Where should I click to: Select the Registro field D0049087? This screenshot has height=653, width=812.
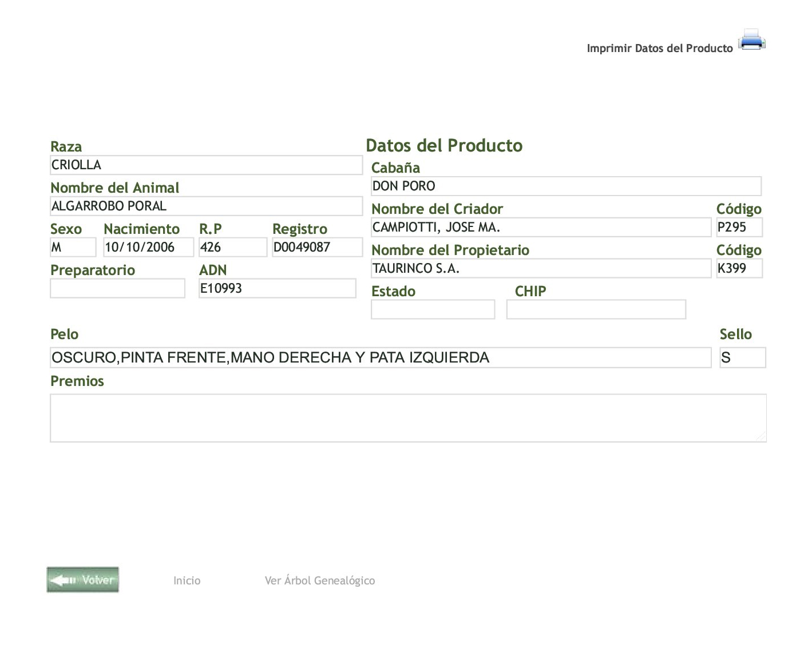[317, 248]
